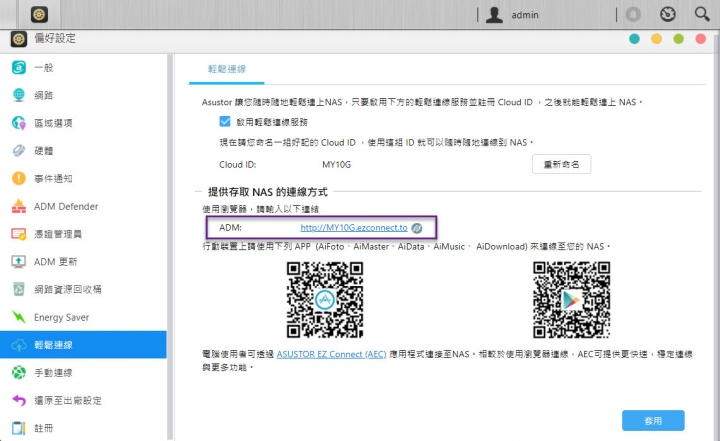Open the 註冊 registration icon
This screenshot has width=720, height=441.
click(19, 428)
